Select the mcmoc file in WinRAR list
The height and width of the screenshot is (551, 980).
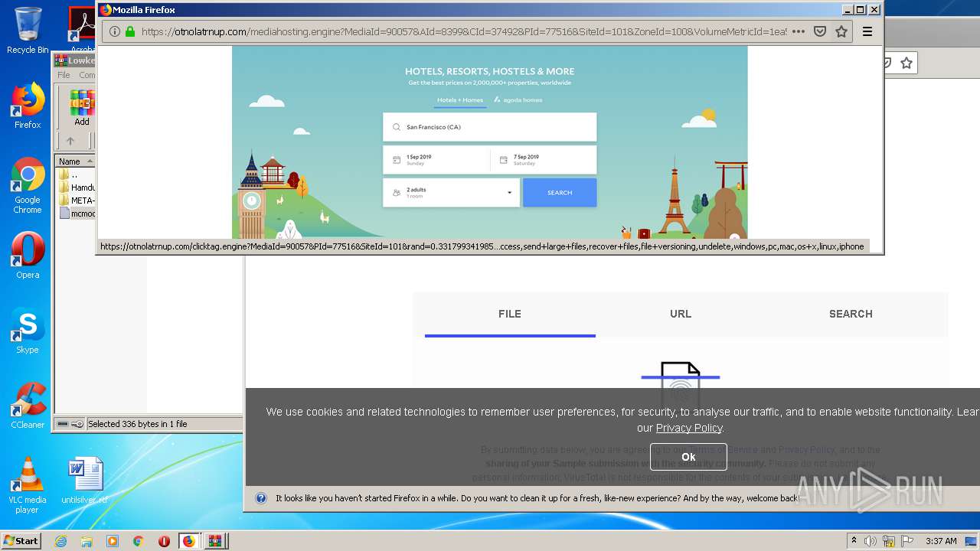tap(77, 214)
